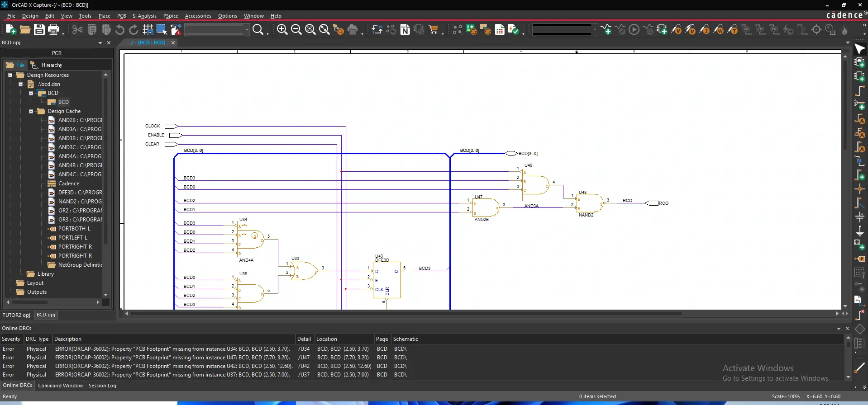Switch to the Hierarchy view tab
Screen dimensions: 868x405
[52, 65]
